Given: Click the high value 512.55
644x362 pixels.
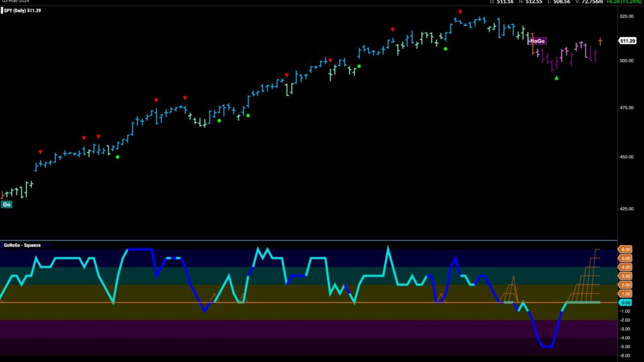Looking at the screenshot, I should [x=535, y=2].
